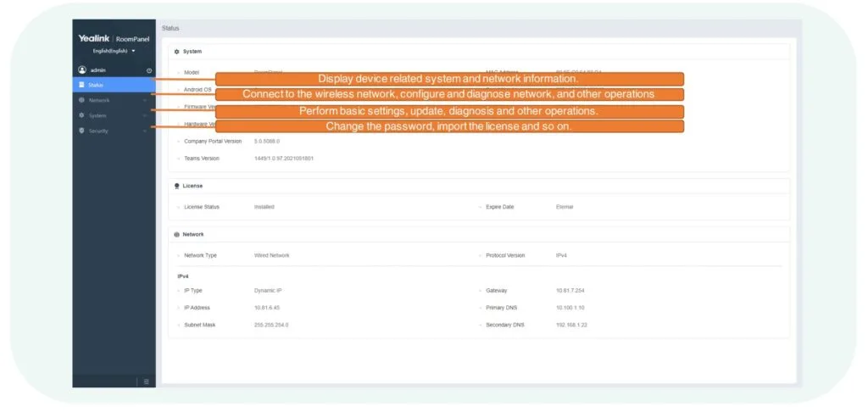Expand the Network sidebar menu

click(114, 100)
